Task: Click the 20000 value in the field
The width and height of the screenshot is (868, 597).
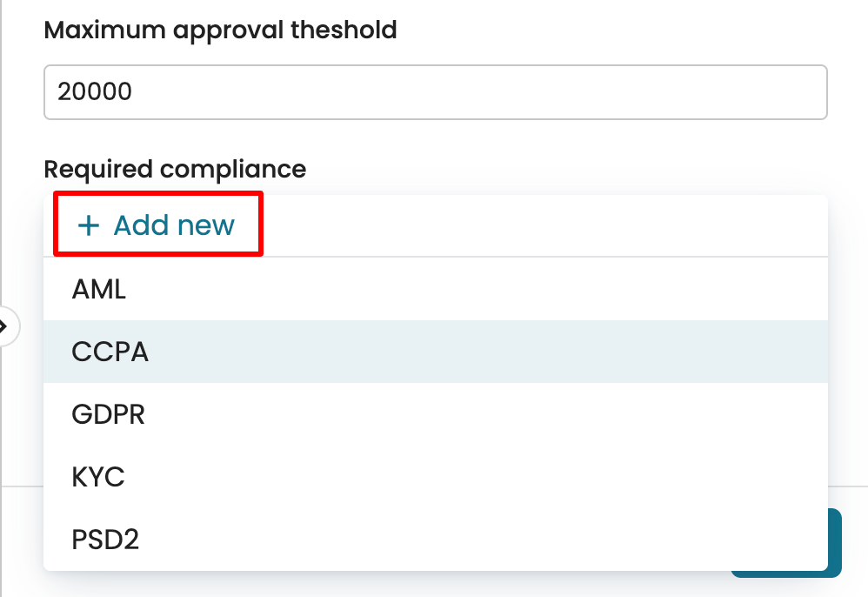Action: (x=95, y=91)
